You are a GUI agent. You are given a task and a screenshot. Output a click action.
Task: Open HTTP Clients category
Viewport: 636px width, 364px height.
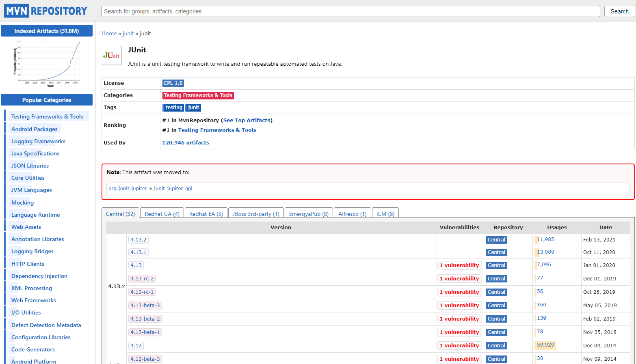(28, 264)
